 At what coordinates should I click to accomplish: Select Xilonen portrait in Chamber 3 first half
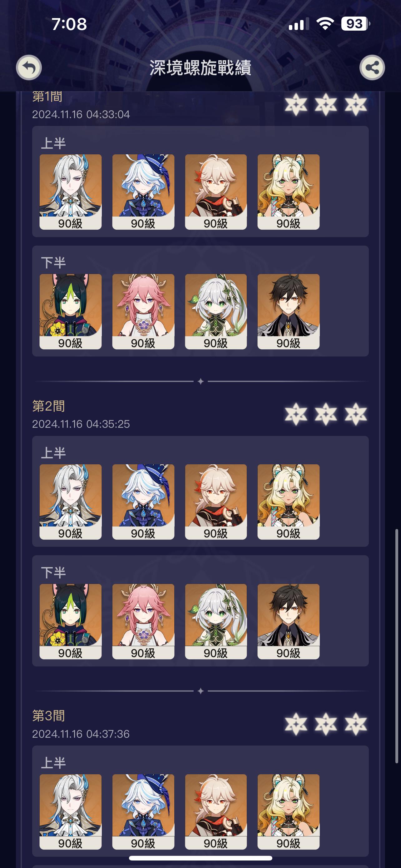[x=289, y=812]
